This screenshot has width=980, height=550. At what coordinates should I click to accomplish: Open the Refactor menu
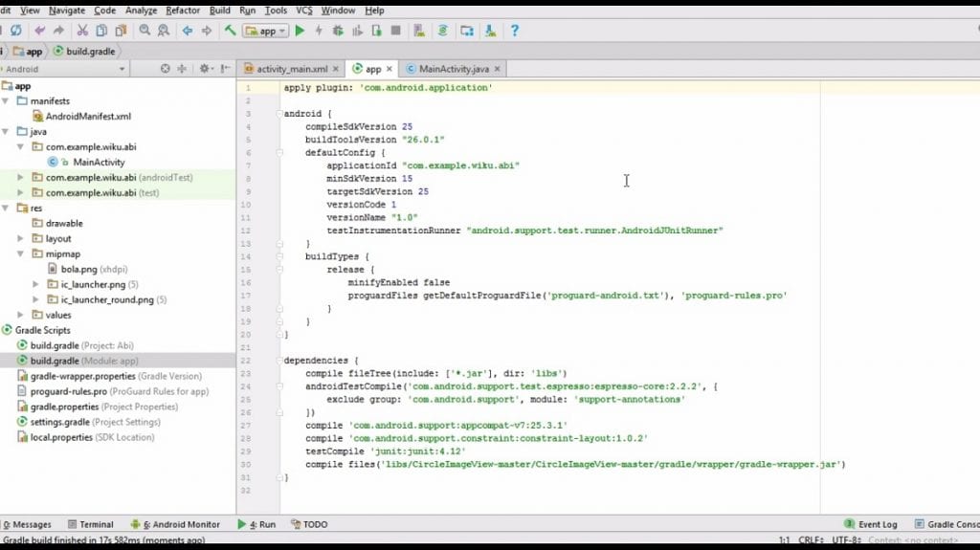pos(183,11)
